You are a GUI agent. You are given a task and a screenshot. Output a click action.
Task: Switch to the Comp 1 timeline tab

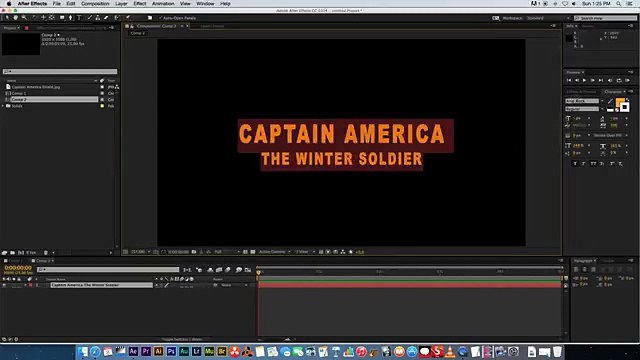pos(15,261)
